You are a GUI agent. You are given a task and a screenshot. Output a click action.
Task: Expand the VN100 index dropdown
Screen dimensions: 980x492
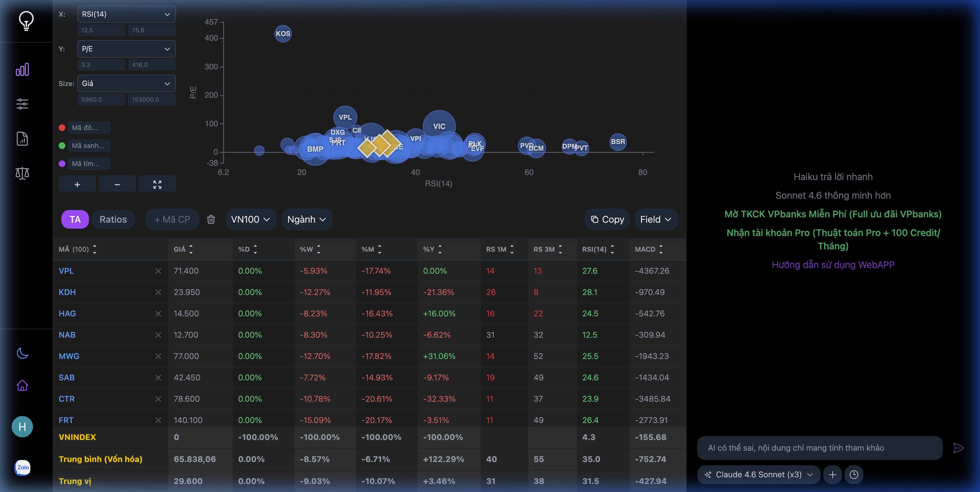[250, 220]
